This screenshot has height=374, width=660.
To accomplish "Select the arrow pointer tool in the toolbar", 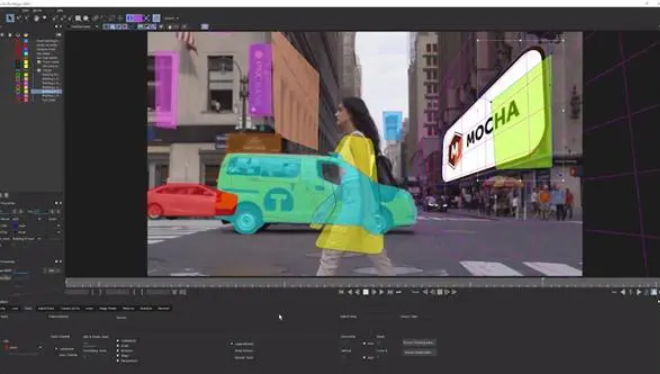I will click(x=10, y=18).
